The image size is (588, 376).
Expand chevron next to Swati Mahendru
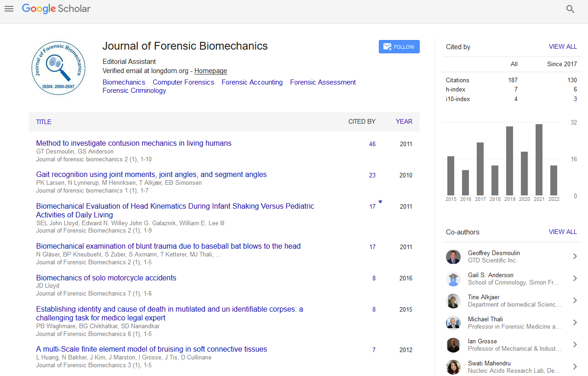point(575,367)
